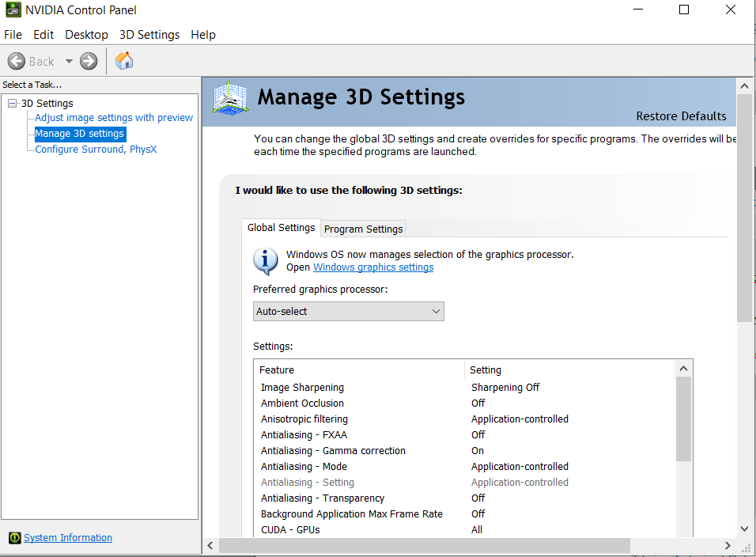The height and width of the screenshot is (557, 756).
Task: Open the 3D Settings menu
Action: (x=149, y=35)
